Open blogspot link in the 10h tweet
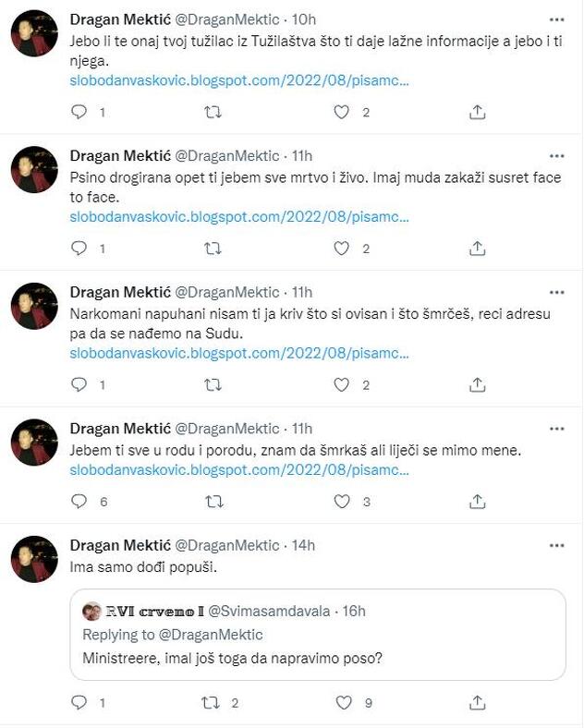 [x=238, y=80]
